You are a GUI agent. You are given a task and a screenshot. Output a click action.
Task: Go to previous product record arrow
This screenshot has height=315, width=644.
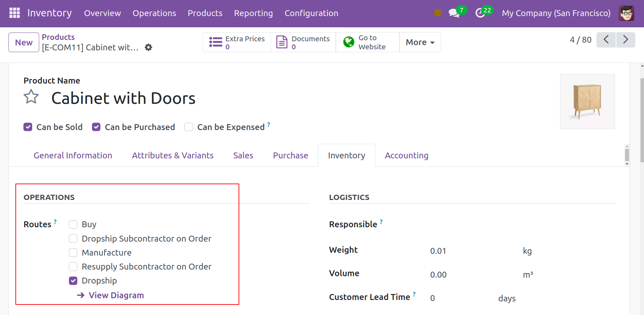(606, 40)
